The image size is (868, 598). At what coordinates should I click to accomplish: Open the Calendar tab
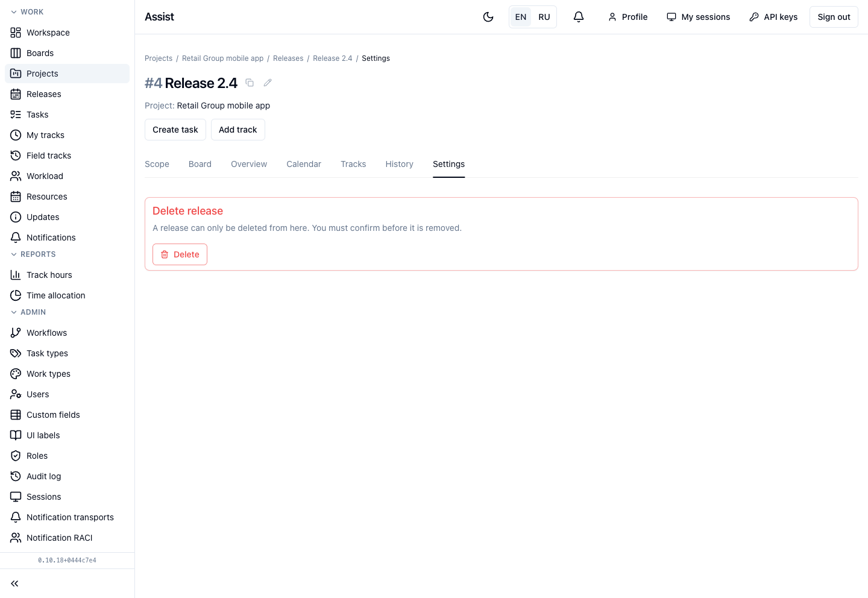coord(304,164)
